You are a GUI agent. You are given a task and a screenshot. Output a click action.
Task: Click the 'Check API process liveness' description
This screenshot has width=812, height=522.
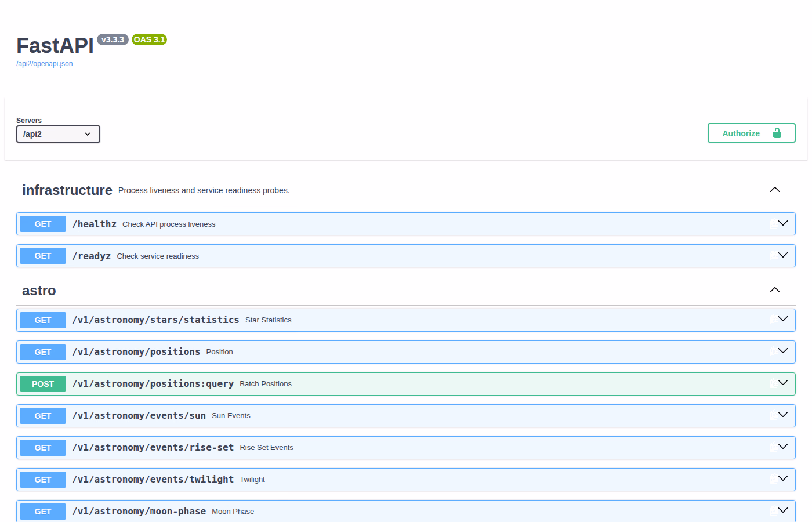(x=169, y=224)
